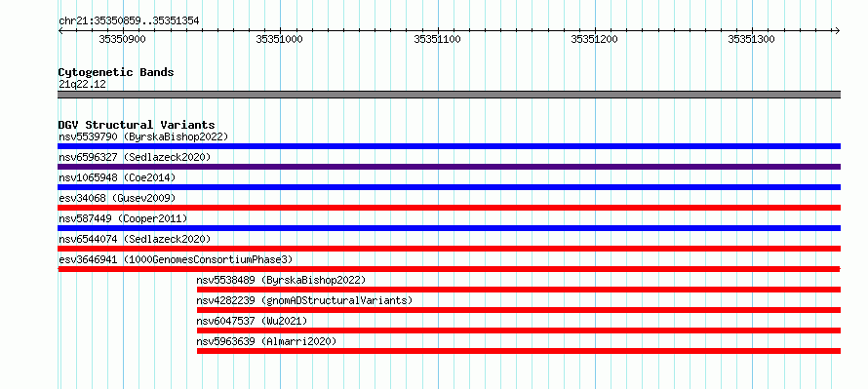Select the red nsv4282239 variant bar
868x389 pixels.
pyautogui.click(x=519, y=310)
